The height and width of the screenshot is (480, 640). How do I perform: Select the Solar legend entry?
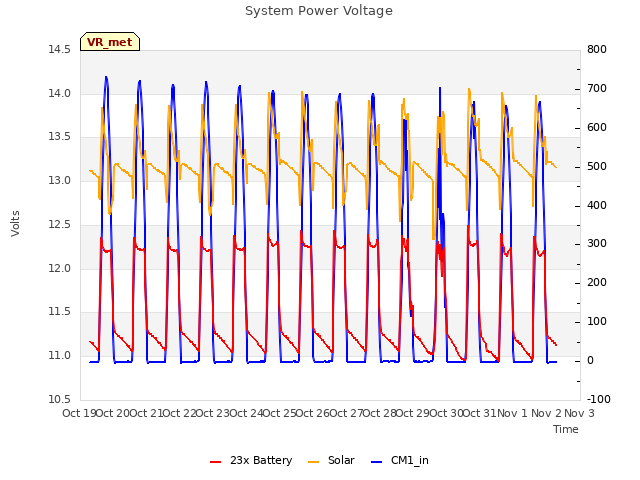tap(331, 460)
